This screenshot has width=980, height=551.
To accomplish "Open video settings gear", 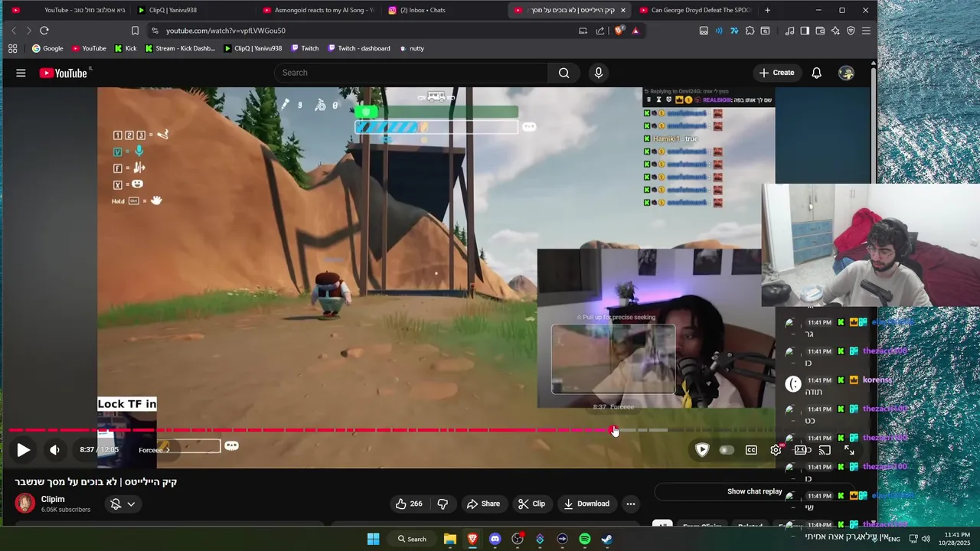I will (x=776, y=450).
